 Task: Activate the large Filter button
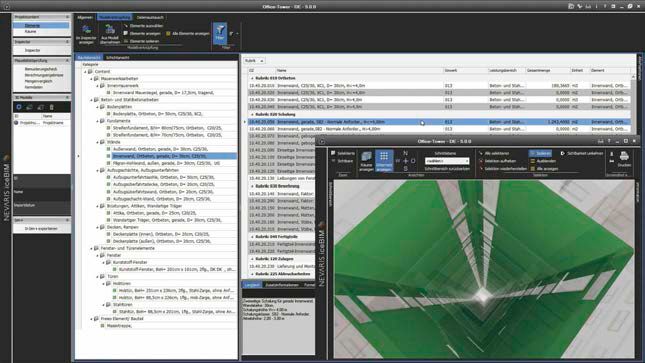(x=220, y=33)
